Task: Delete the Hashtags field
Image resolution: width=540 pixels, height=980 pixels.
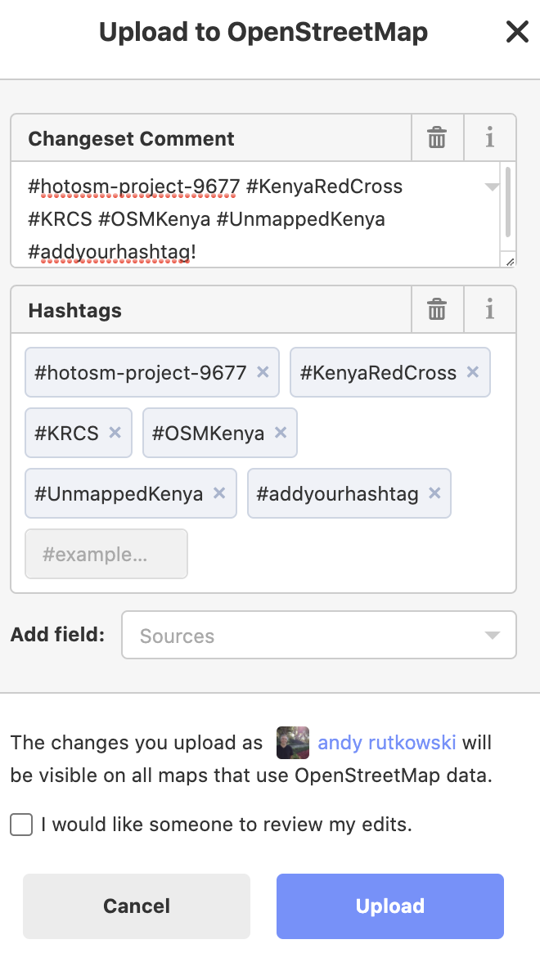Action: (437, 309)
